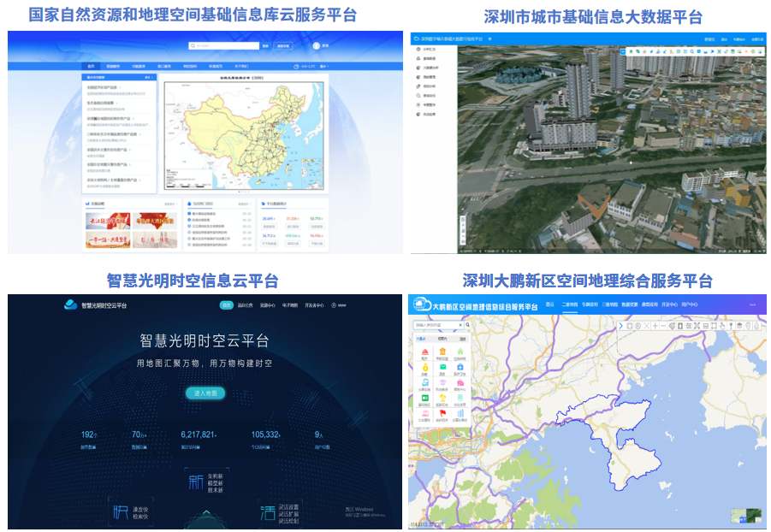Open 数据服务 in national platform navbar
The image size is (771, 532).
tap(113, 67)
